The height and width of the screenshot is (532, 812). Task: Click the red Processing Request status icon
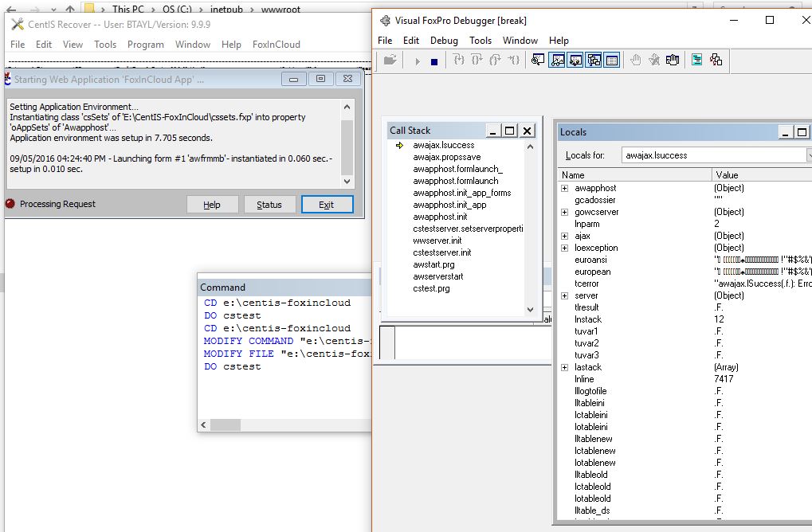[10, 203]
